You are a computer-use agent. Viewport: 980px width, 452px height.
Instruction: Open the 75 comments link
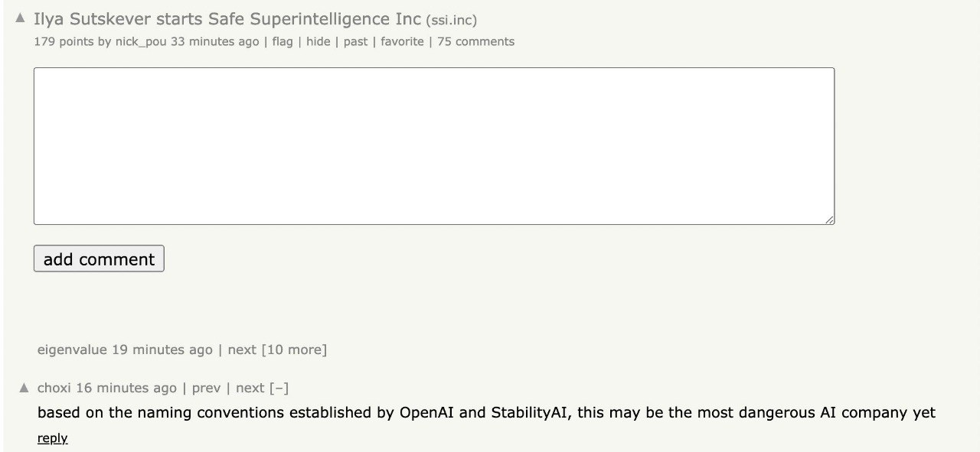[x=475, y=41]
